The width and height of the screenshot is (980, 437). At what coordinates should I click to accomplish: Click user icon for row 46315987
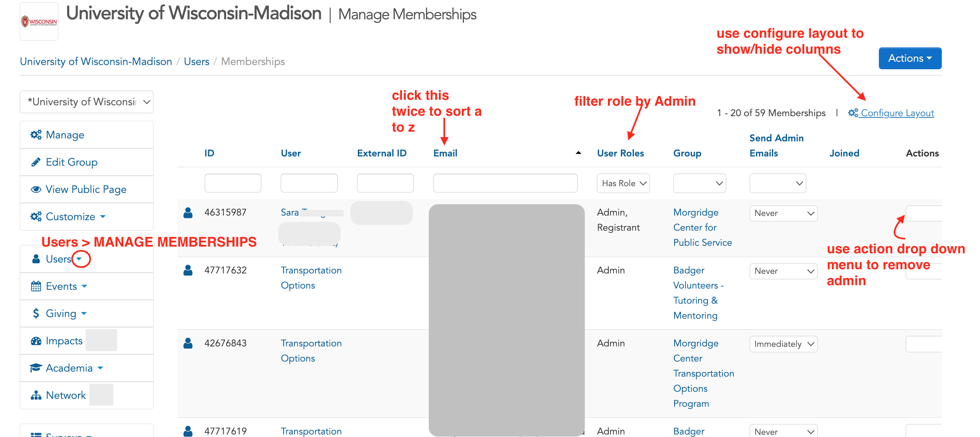[188, 213]
